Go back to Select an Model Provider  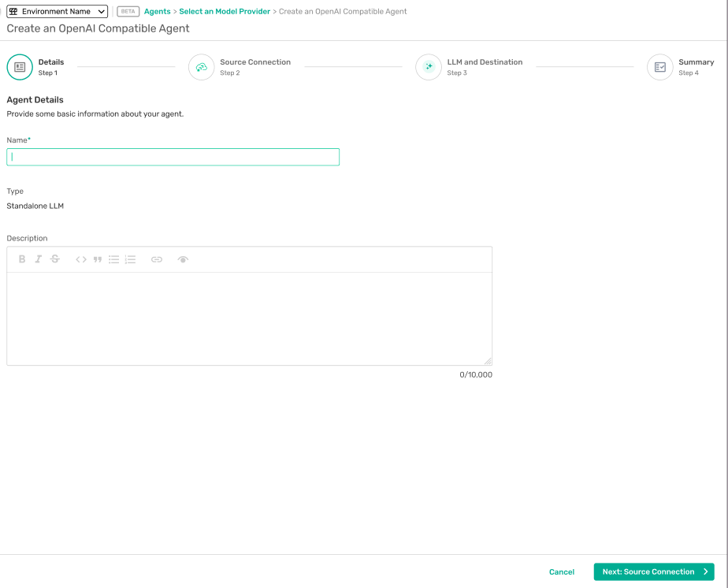pos(225,12)
